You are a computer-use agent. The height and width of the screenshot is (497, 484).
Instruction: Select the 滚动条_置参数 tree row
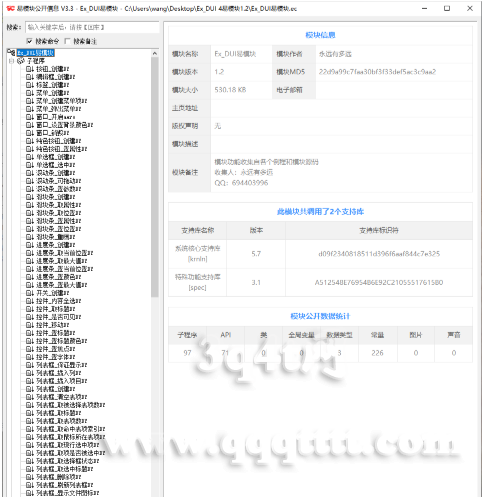(x=58, y=189)
